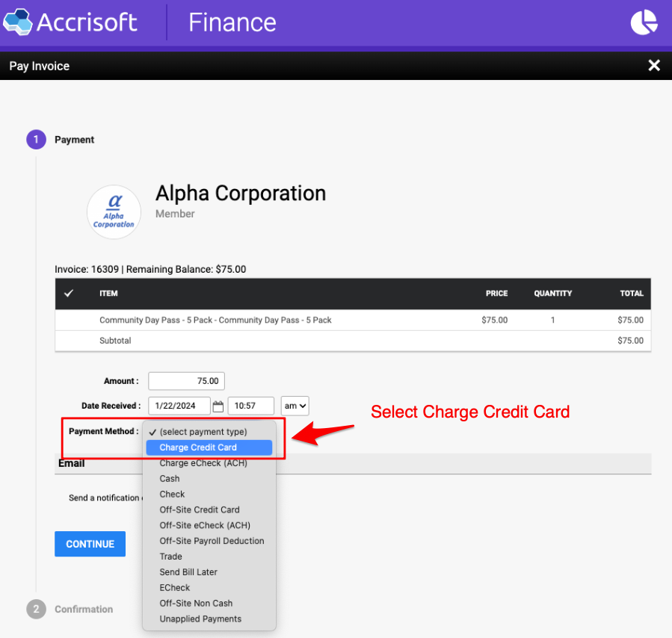Click the Amount input field
Image resolution: width=672 pixels, height=638 pixels.
(186, 381)
